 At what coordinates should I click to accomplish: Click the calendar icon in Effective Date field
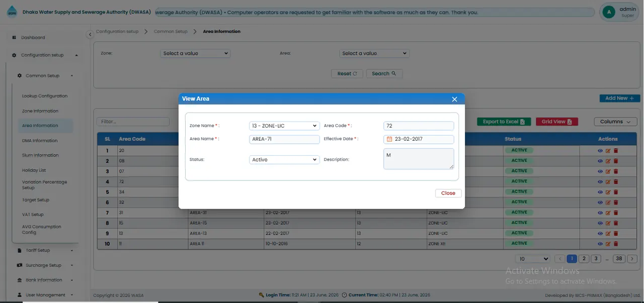click(389, 139)
